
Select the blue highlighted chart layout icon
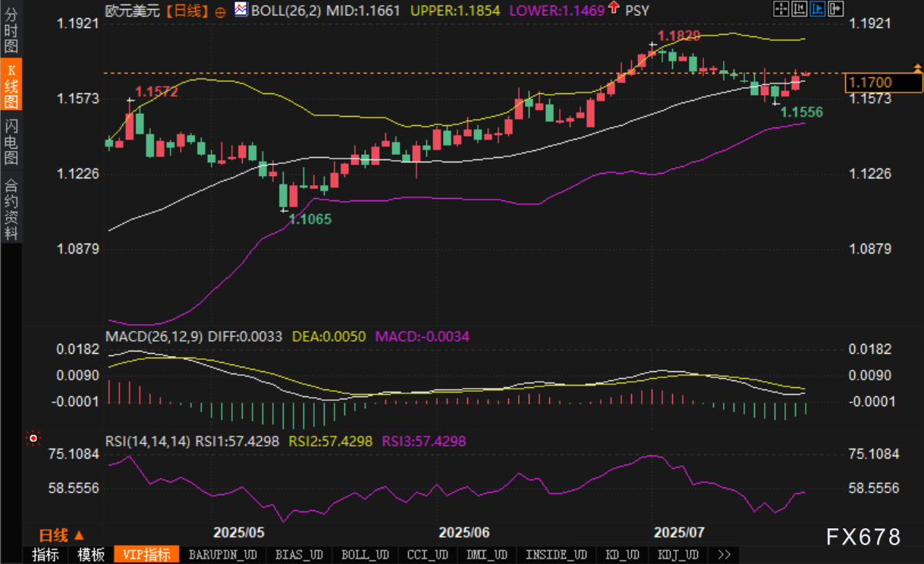[816, 9]
